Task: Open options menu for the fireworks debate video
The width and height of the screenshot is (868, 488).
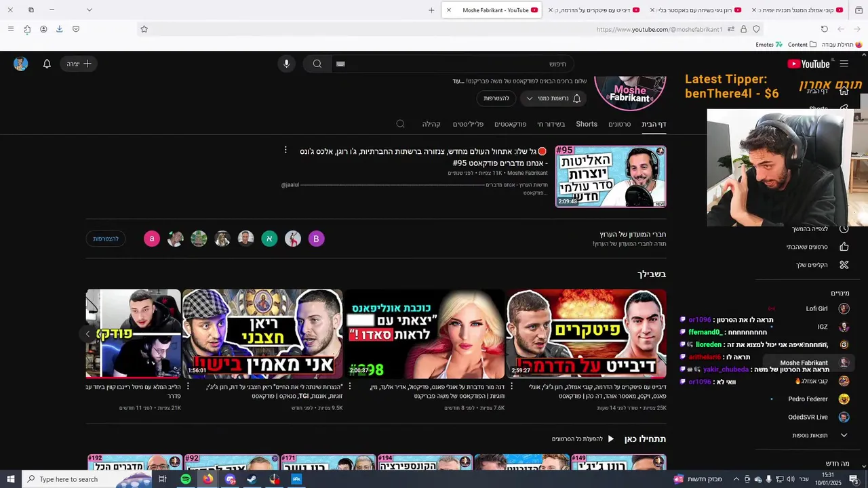Action: click(511, 386)
